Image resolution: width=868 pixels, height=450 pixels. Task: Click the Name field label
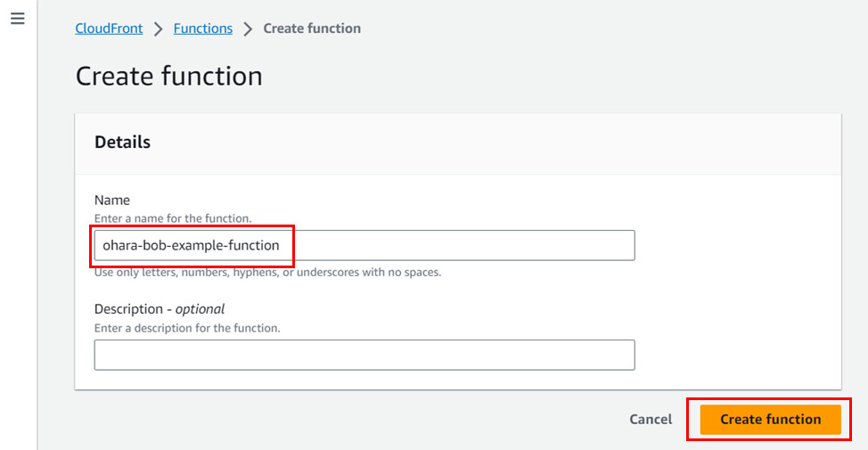tap(112, 201)
